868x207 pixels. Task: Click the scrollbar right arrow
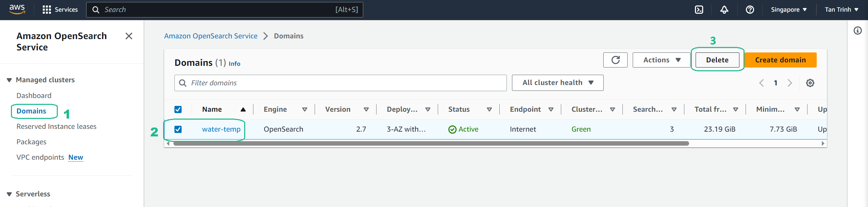823,144
